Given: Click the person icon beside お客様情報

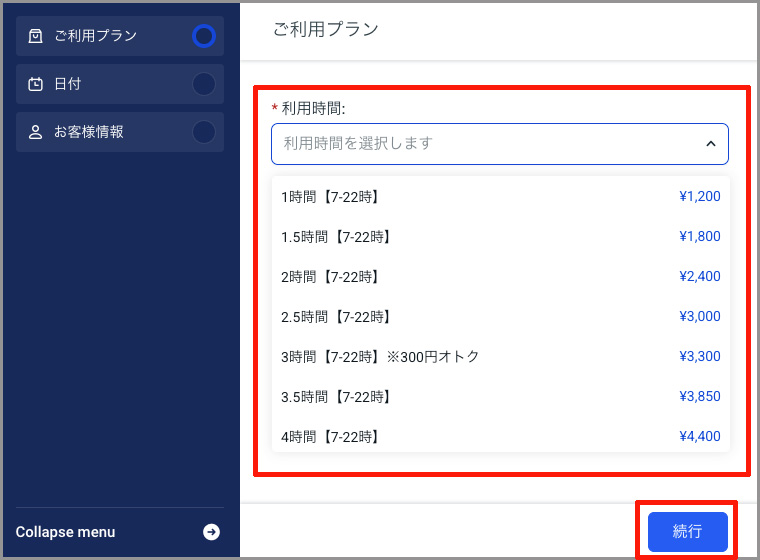Looking at the screenshot, I should pos(35,132).
